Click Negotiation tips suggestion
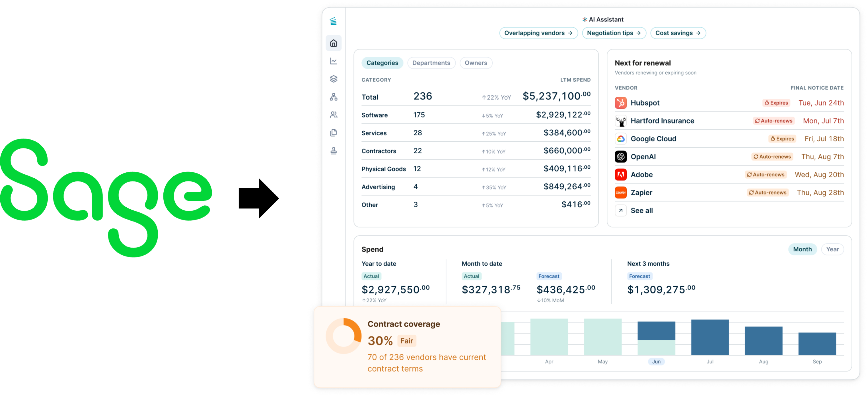Viewport: 868px width, 397px height. click(614, 33)
